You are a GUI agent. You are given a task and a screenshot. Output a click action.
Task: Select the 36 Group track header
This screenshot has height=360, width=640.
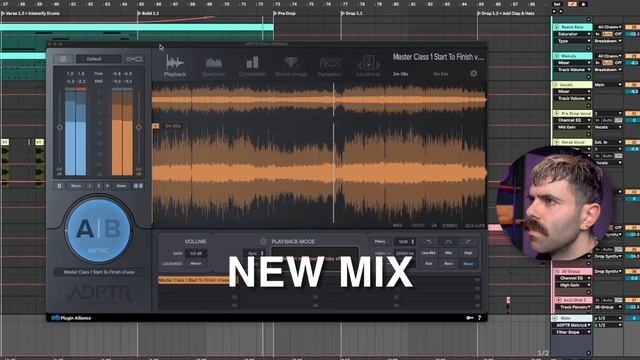pyautogui.click(x=572, y=271)
